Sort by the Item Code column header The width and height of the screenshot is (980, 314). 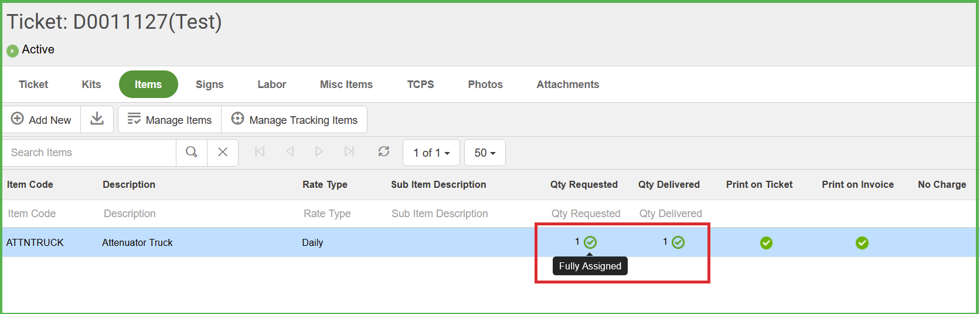30,184
